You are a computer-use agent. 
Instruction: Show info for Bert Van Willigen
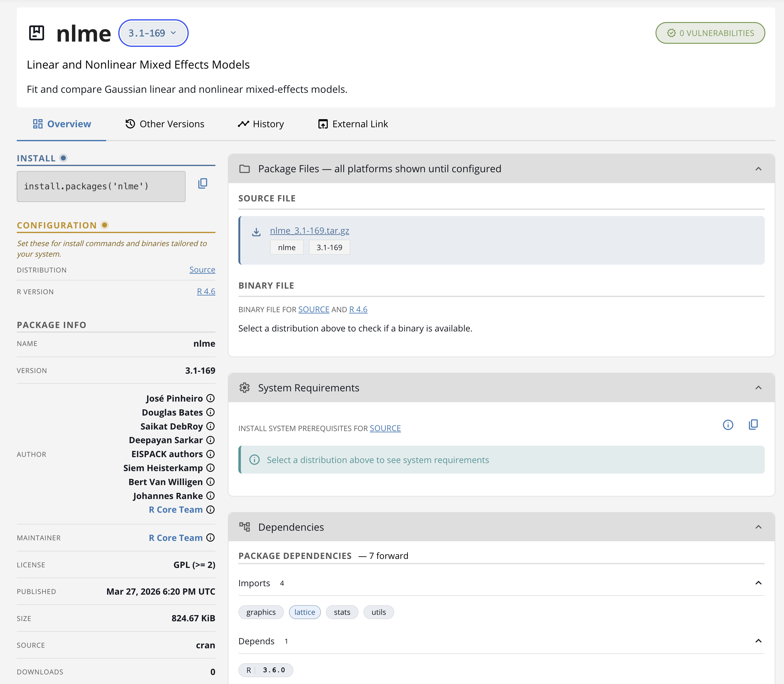pyautogui.click(x=211, y=482)
